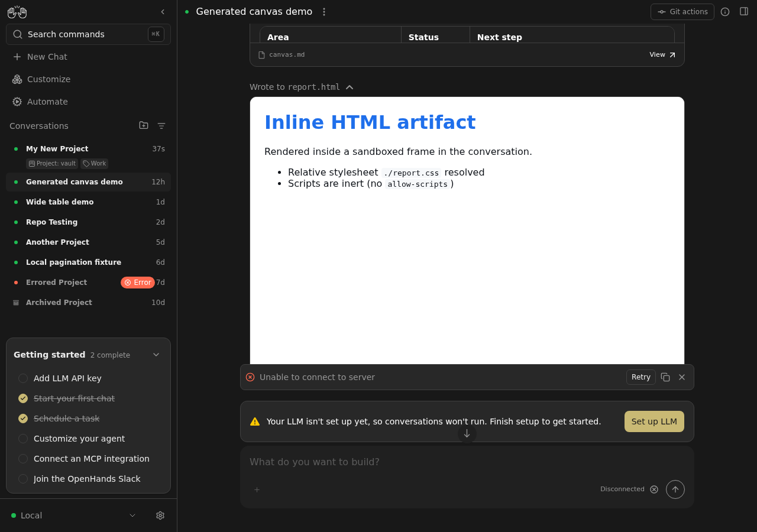
Task: Open Git actions menu
Action: click(682, 12)
